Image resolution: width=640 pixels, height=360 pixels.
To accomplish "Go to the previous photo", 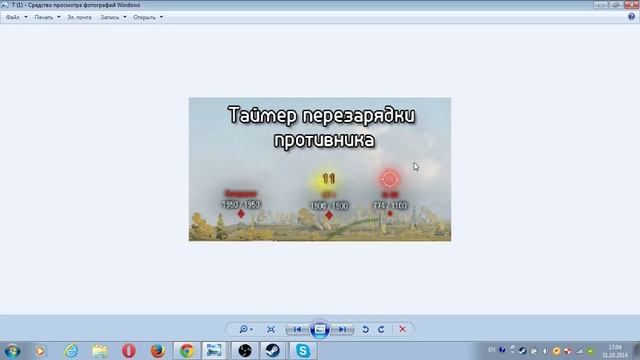I will pyautogui.click(x=298, y=329).
